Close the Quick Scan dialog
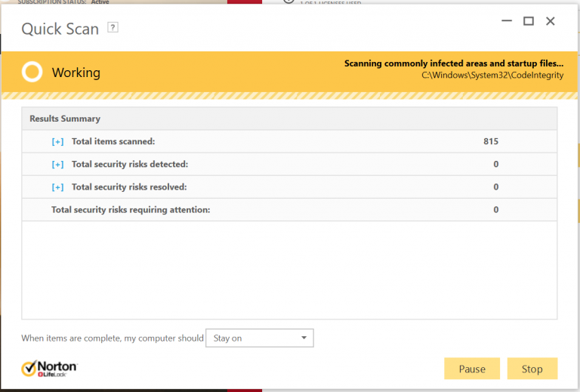 tap(551, 21)
